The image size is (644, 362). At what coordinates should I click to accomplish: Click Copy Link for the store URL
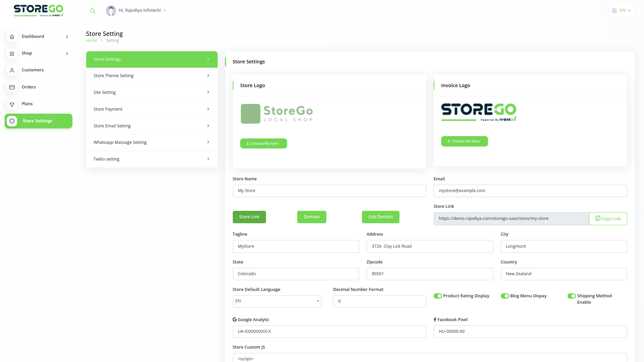pos(608,219)
